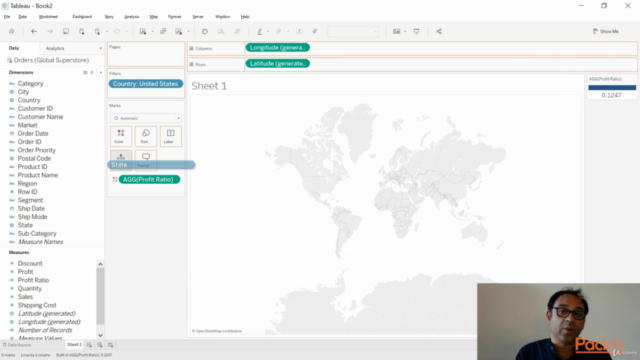Open the Data pane tab dropdown arrow
Screen dimensions: 640x360
[101, 48]
